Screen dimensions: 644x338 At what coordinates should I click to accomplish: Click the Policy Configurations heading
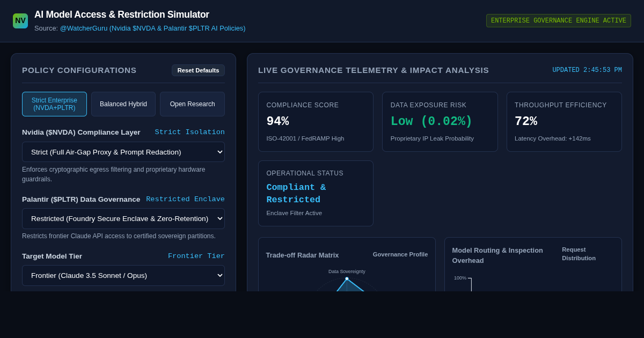click(79, 70)
